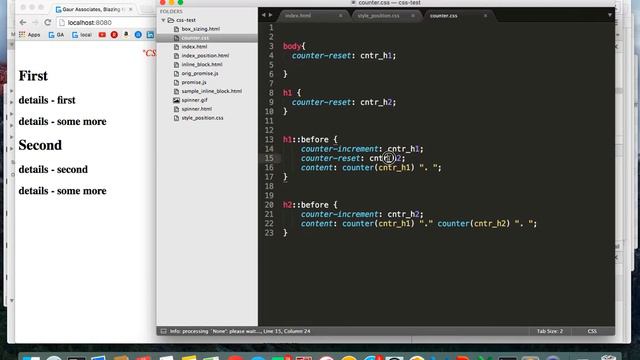Close the Gaur Associates Chrome tab

(x=131, y=9)
